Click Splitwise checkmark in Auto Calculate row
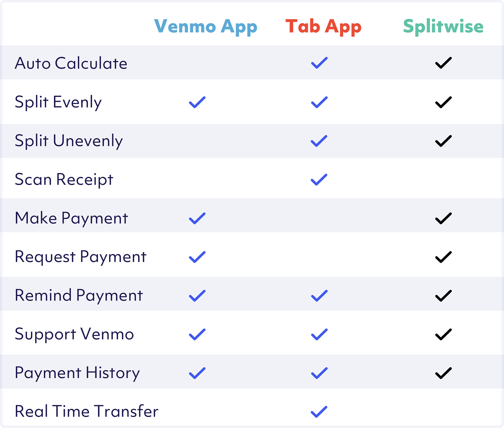 click(443, 63)
